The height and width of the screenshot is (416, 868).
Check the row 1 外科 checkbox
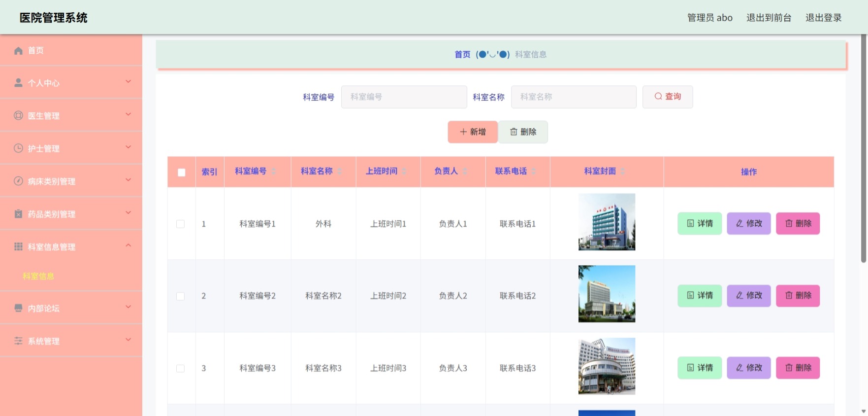181,224
